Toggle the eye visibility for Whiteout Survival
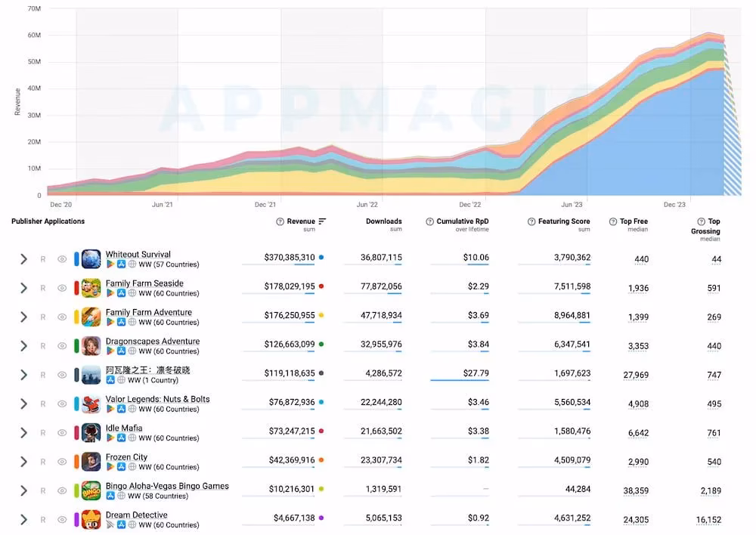This screenshot has height=535, width=756. point(62,259)
